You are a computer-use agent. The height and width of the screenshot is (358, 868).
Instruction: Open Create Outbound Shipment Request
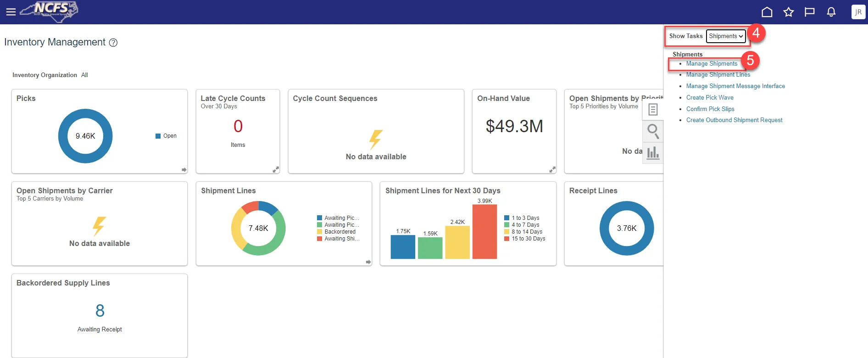click(x=734, y=120)
